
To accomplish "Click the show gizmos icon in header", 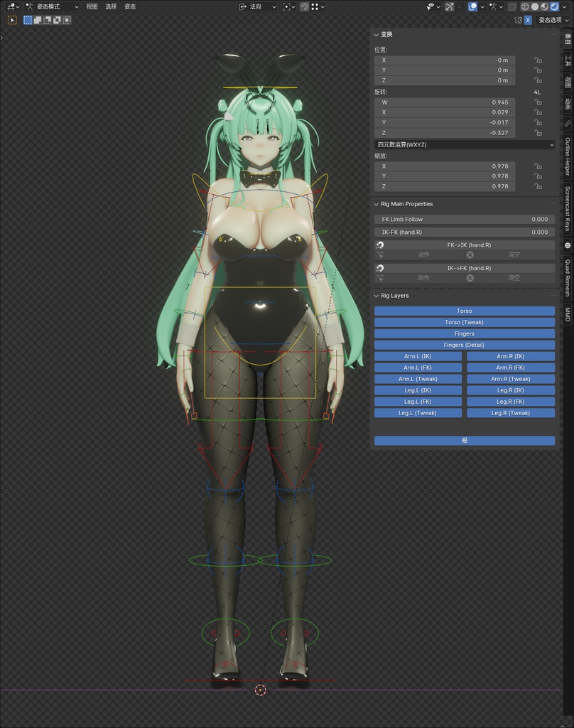I will tap(450, 6).
